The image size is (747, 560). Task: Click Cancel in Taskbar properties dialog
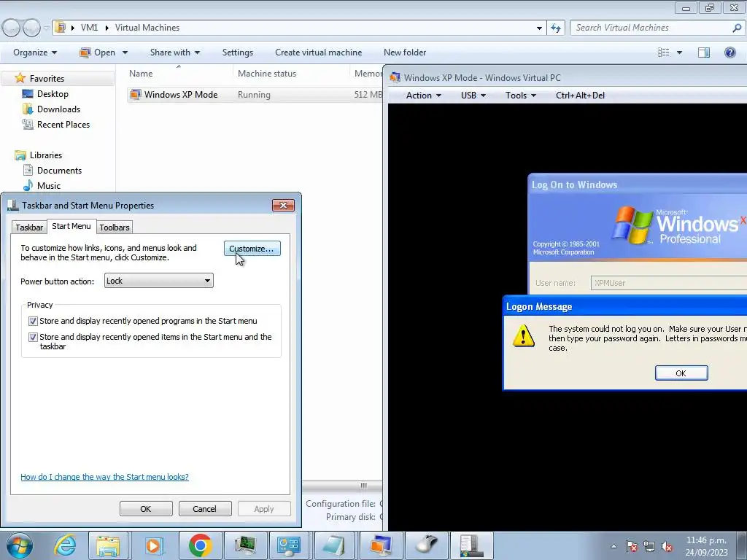click(x=205, y=508)
